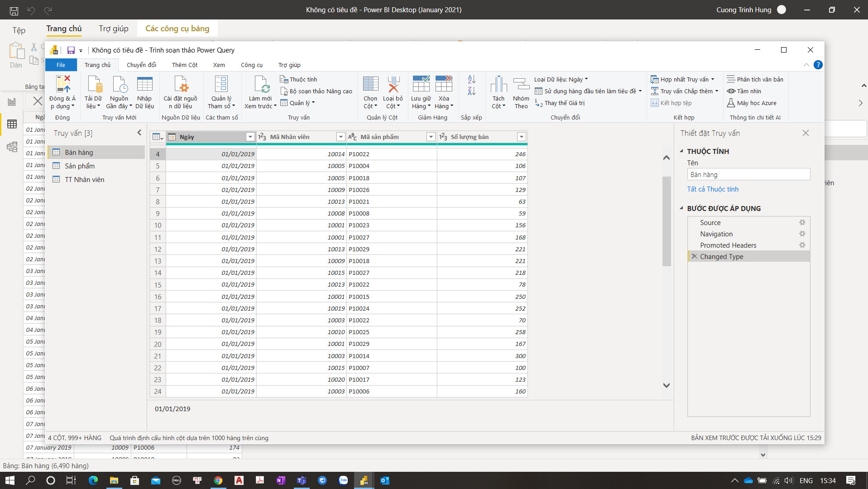The width and height of the screenshot is (868, 489).
Task: Click the Loại bỏ Cột icon
Action: click(393, 85)
